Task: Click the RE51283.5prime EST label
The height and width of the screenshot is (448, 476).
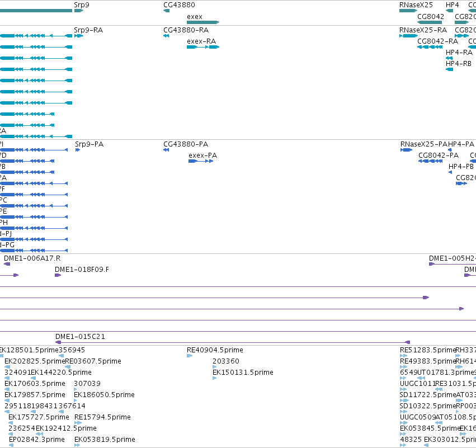Action: pos(428,350)
